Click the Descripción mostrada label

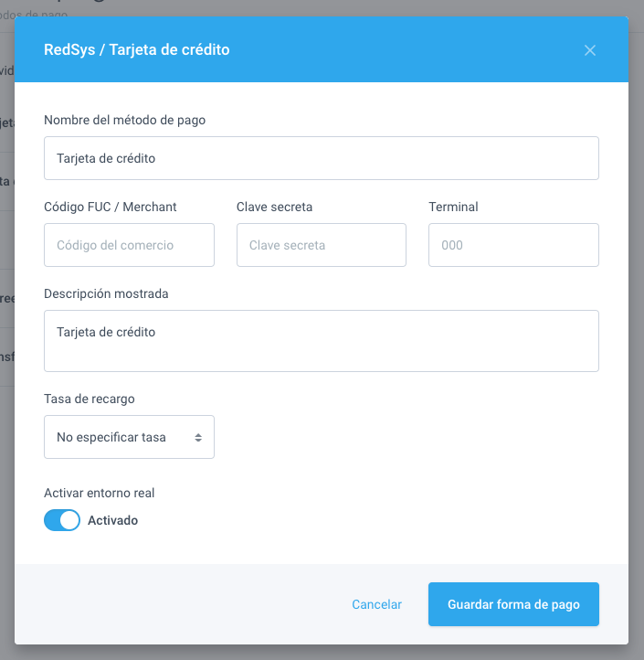[106, 293]
